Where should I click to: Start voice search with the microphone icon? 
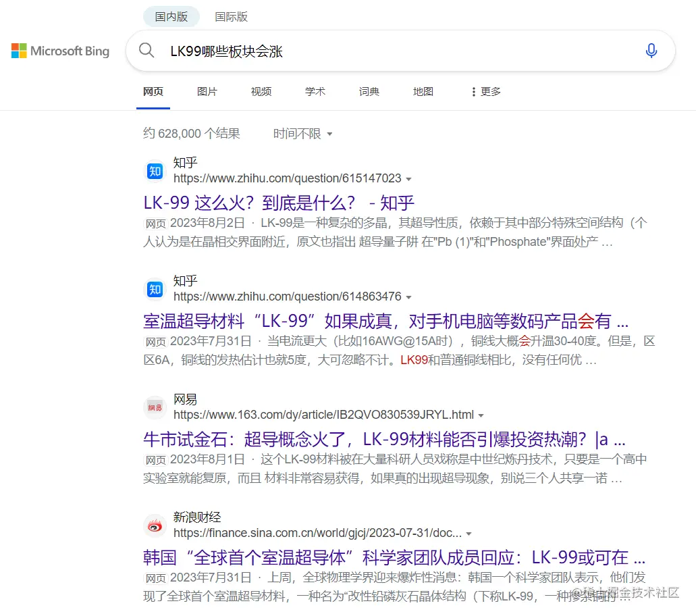(x=651, y=51)
